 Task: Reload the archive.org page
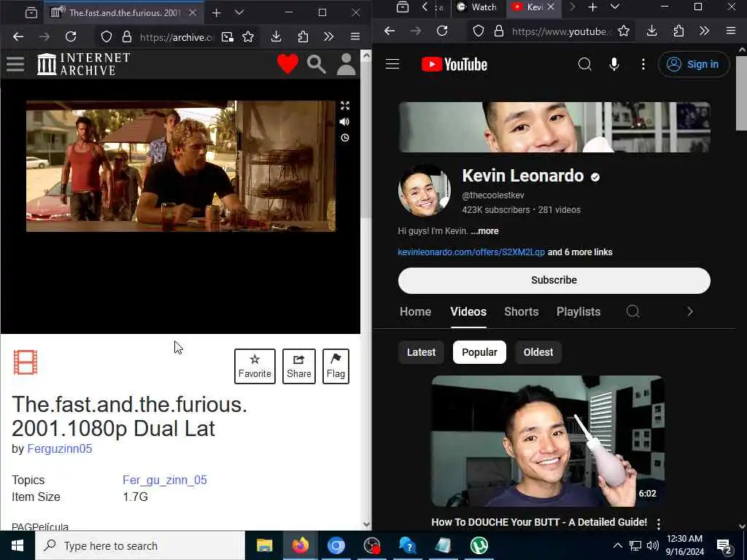(71, 36)
